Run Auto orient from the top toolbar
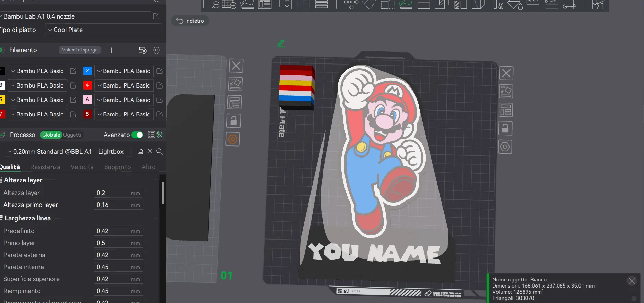The width and height of the screenshot is (644, 303). [x=247, y=4]
